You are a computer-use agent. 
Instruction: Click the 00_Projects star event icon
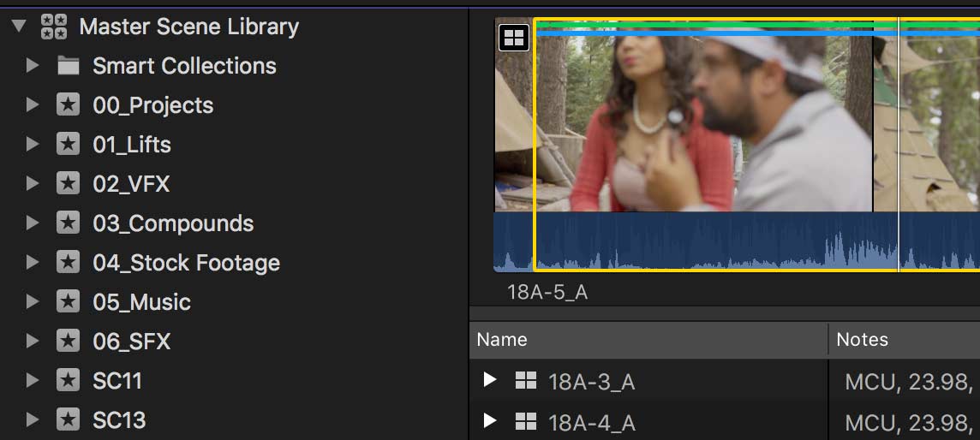69,104
